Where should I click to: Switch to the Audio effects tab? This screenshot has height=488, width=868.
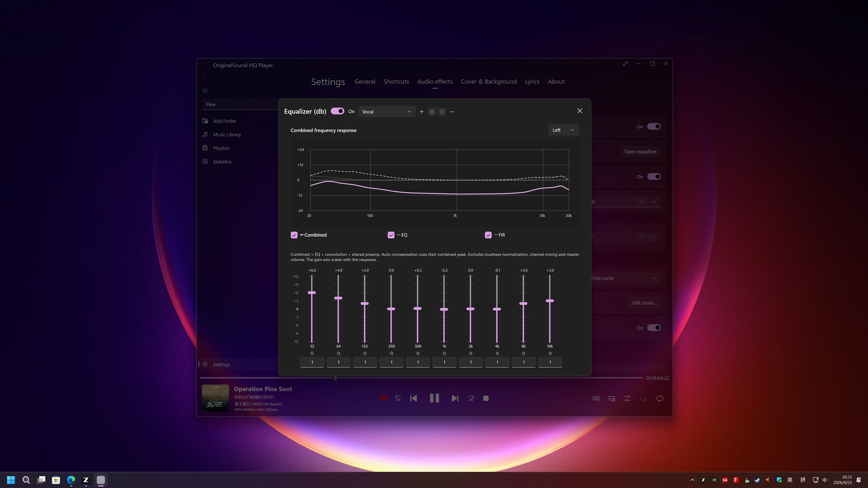[x=435, y=81]
